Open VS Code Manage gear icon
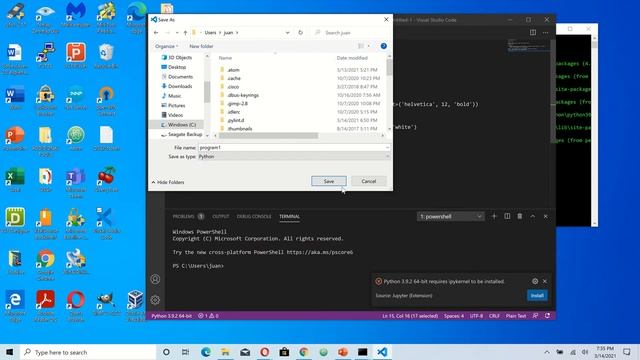Image resolution: width=640 pixels, height=360 pixels. coord(155,300)
